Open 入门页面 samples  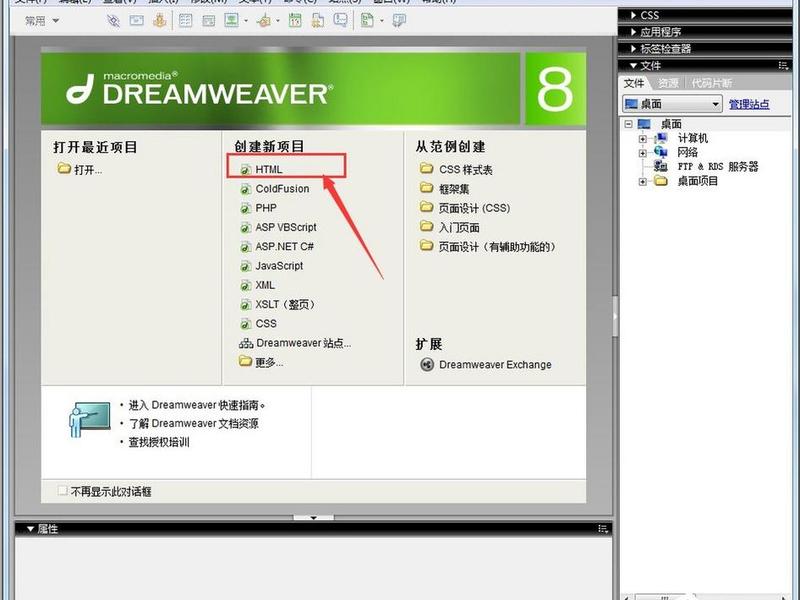[459, 228]
